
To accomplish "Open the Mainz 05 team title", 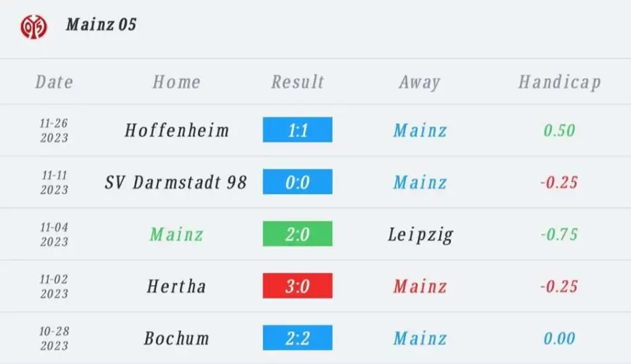I will [x=101, y=25].
